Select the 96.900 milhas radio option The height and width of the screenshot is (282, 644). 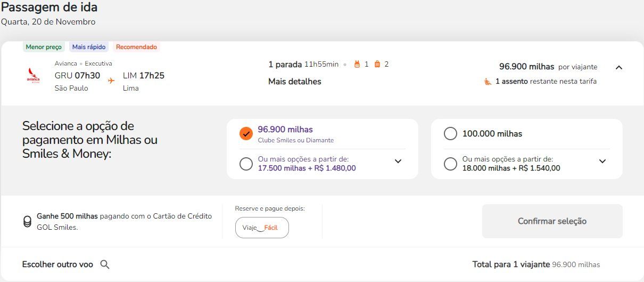246,134
